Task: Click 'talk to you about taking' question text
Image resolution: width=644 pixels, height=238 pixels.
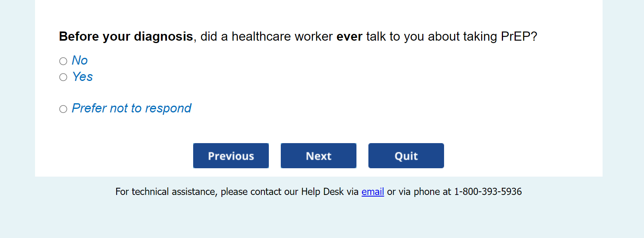Action: pyautogui.click(x=432, y=36)
